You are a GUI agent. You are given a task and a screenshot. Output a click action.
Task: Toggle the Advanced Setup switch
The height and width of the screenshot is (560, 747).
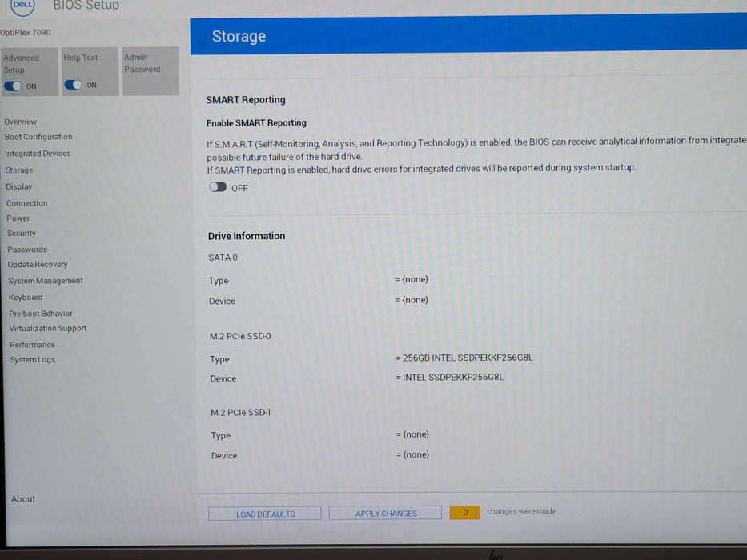pos(13,86)
